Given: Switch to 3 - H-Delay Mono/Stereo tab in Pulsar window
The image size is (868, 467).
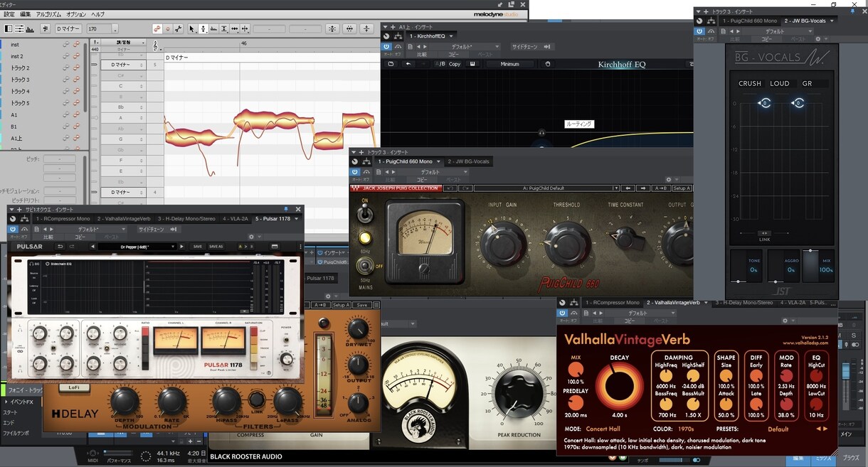Looking at the screenshot, I should coord(186,219).
